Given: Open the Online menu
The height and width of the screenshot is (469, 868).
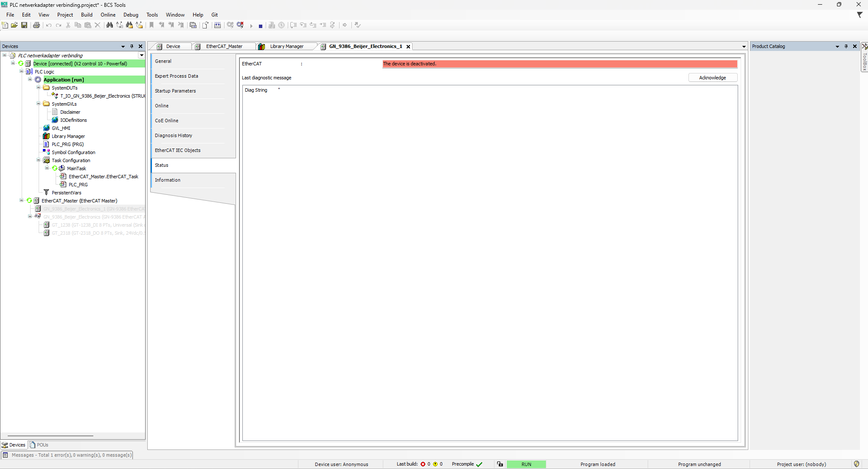Looking at the screenshot, I should [108, 14].
